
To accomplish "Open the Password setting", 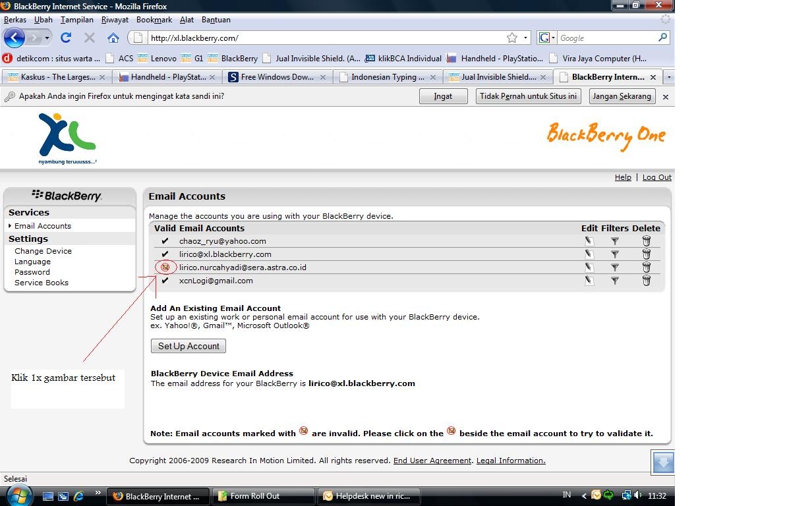I will click(x=32, y=272).
